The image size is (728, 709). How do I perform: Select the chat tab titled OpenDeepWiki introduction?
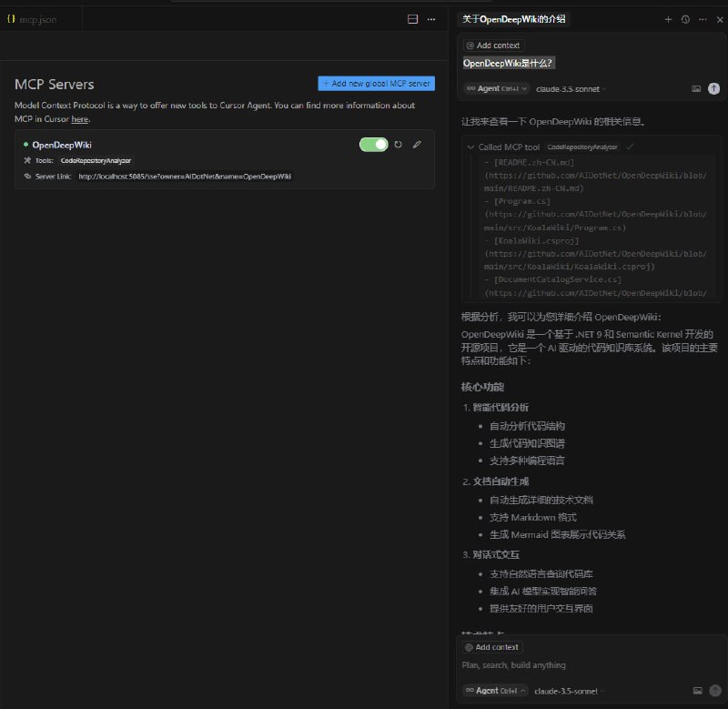click(515, 17)
